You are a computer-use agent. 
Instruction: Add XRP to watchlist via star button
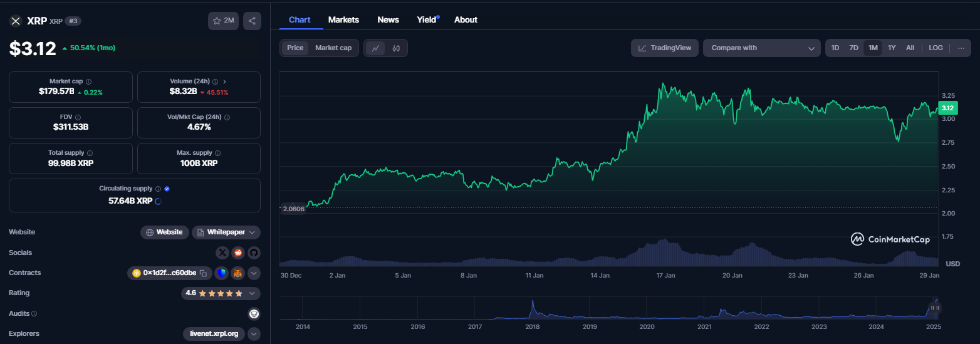click(223, 21)
